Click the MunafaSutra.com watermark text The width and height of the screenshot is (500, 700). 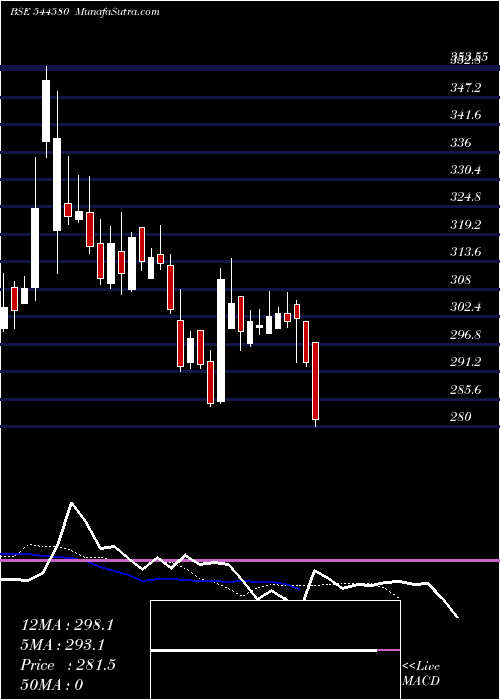pyautogui.click(x=118, y=12)
